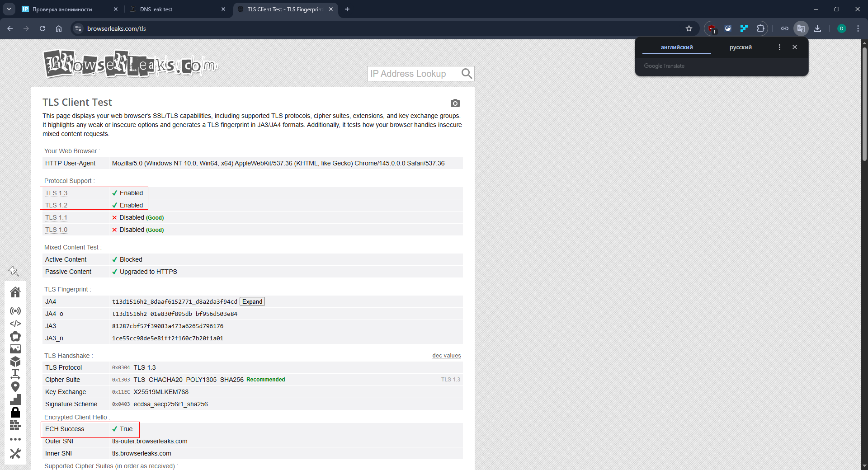The height and width of the screenshot is (470, 868).
Task: Open Google Translate options menu
Action: [x=779, y=47]
